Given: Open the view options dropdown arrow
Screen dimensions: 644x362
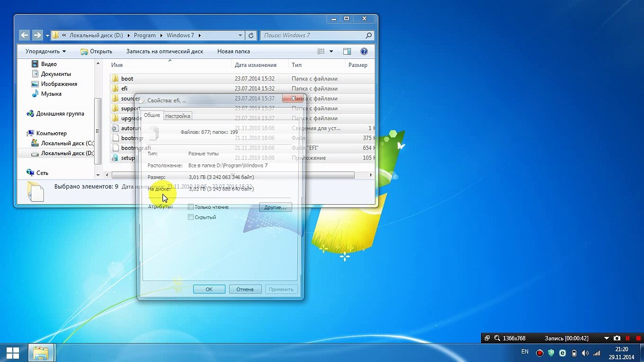Looking at the screenshot, I should click(331, 51).
